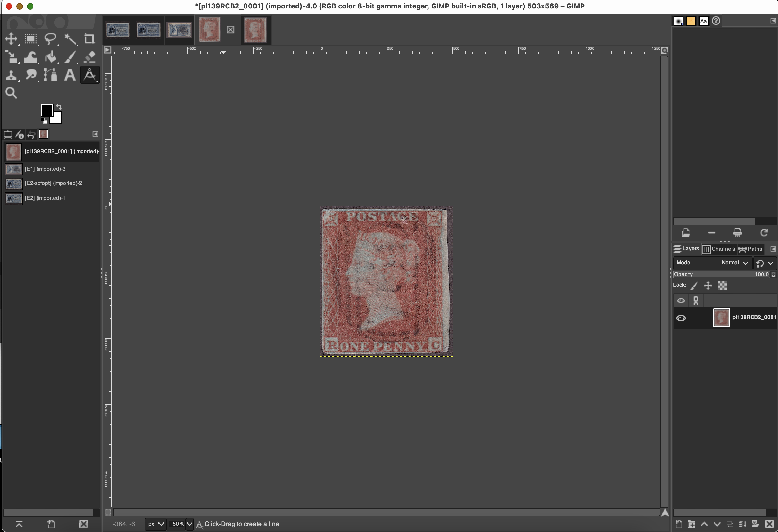Toggle zoom-on-resize button at ruler corner

tap(665, 50)
